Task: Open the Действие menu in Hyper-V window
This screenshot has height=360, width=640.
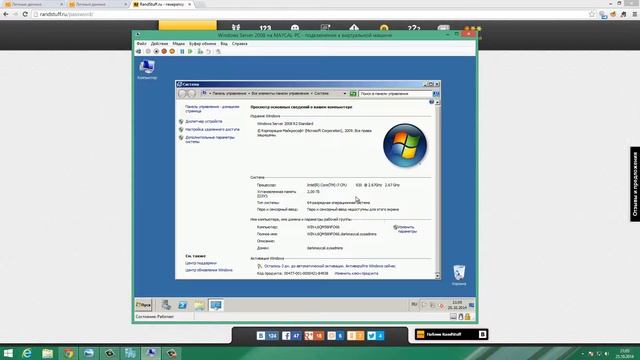Action: 159,44
